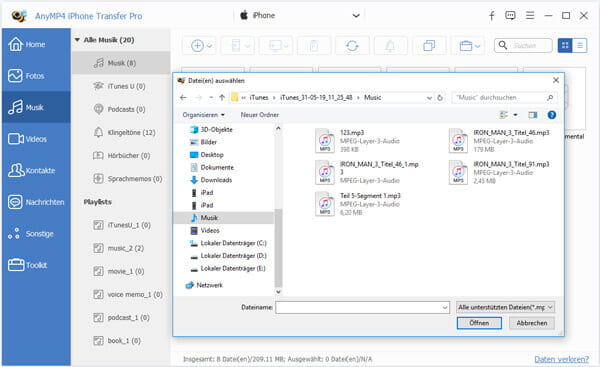Viewport: 600px width, 367px height.
Task: Open the toolbox briefcase toolbar icon
Action: coord(468,46)
